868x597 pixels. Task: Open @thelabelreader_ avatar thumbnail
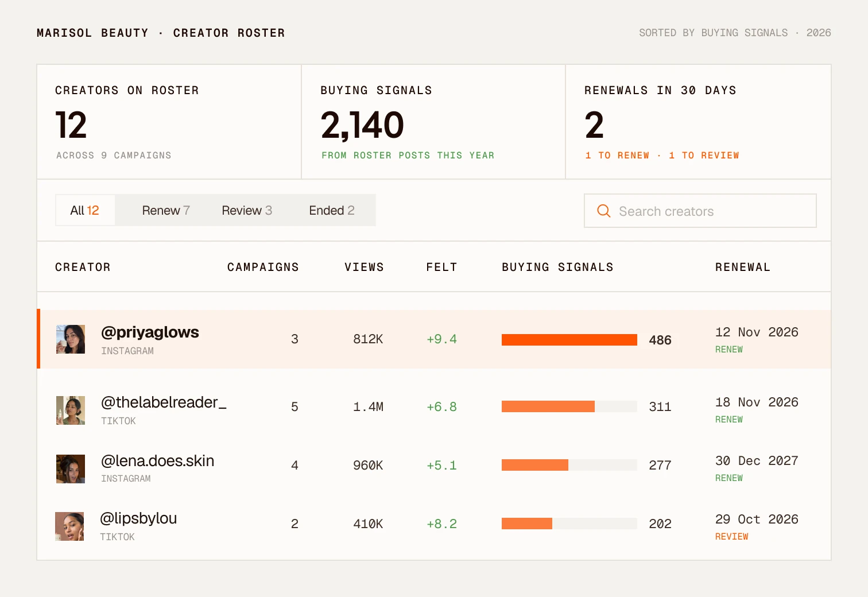tap(71, 410)
